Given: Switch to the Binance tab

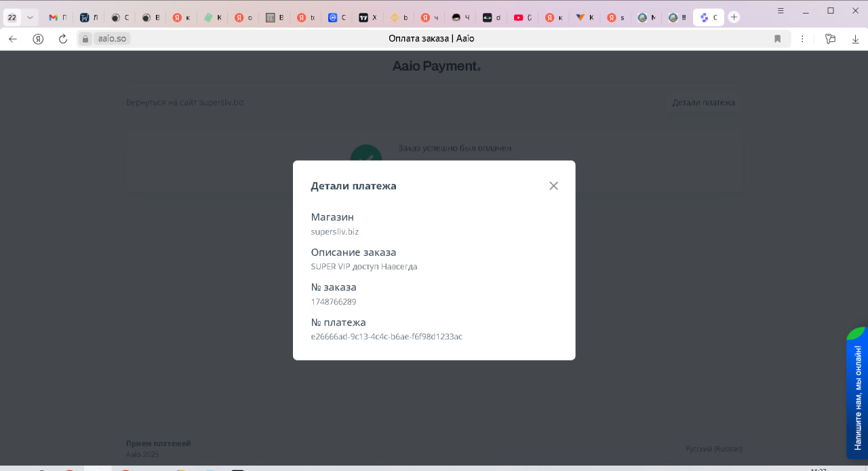Looking at the screenshot, I should click(x=398, y=18).
